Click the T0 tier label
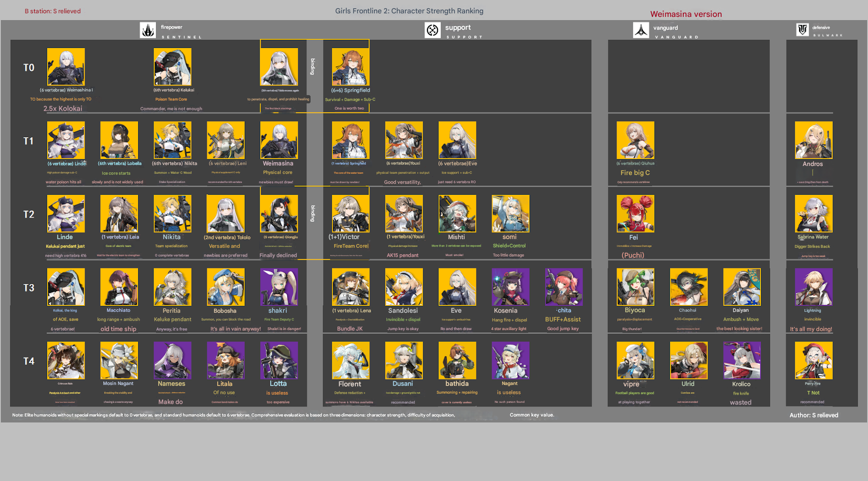The width and height of the screenshot is (868, 481). [29, 68]
